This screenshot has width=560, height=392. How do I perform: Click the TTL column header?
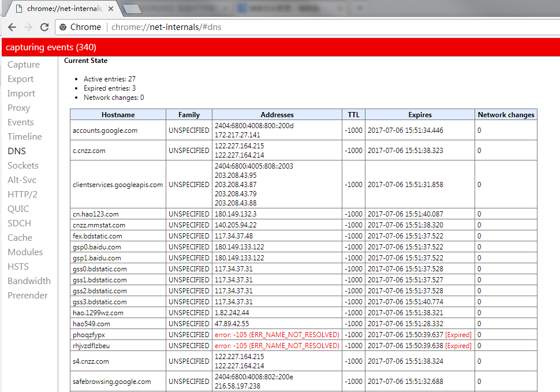point(353,115)
